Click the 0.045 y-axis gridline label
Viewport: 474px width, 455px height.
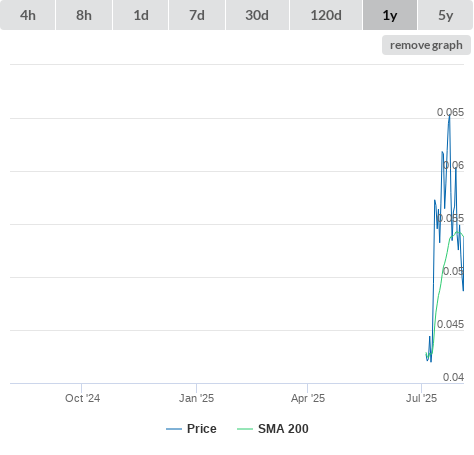[x=450, y=324]
